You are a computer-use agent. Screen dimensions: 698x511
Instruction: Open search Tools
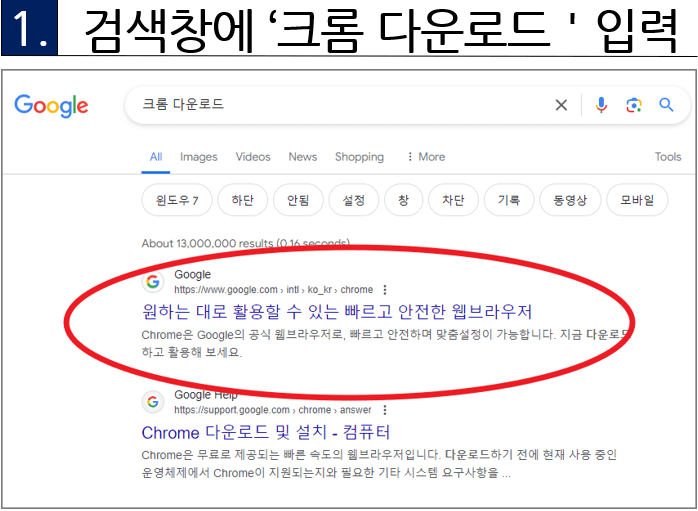(x=668, y=157)
